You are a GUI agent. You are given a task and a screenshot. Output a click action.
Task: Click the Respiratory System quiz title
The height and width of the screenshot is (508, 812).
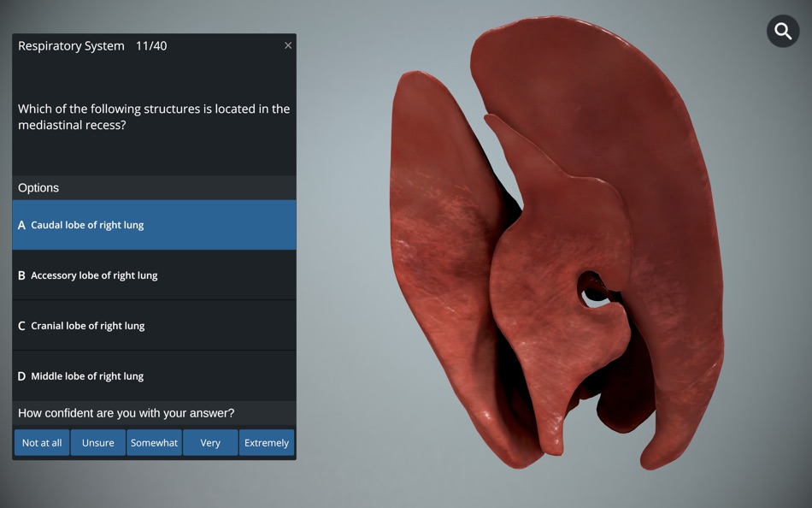[71, 45]
